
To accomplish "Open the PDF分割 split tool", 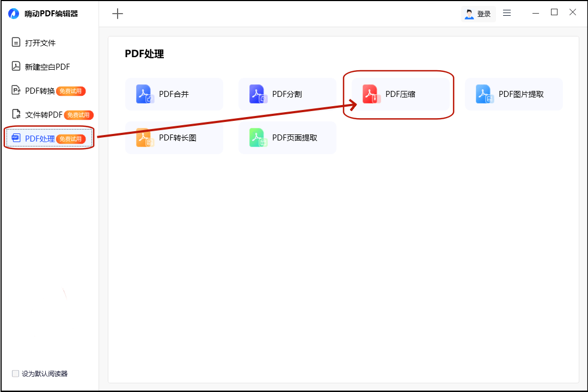I will click(287, 94).
